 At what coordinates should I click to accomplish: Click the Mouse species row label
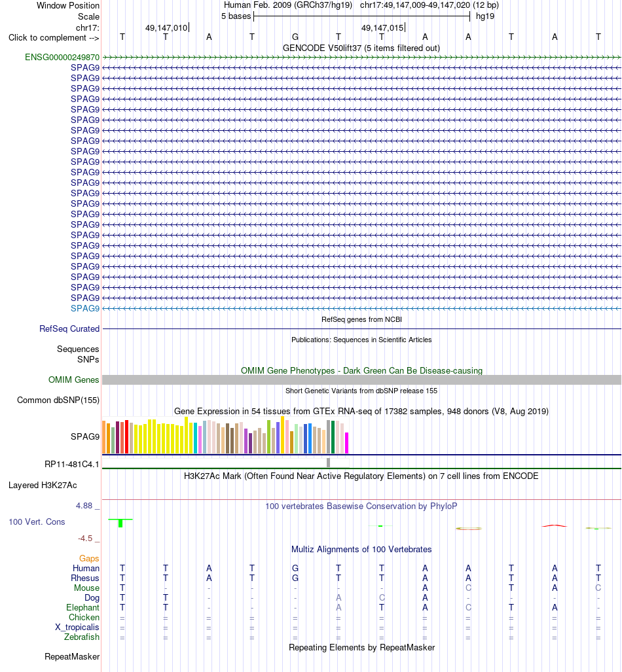click(86, 588)
